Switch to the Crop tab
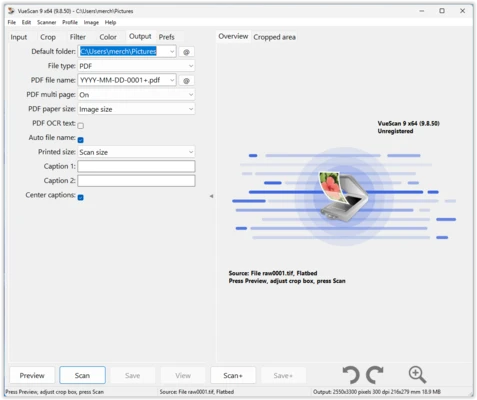Viewport: 477px width, 400px height. [x=48, y=37]
